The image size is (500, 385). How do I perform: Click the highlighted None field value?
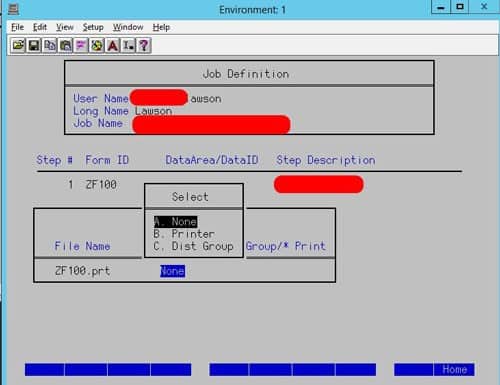pos(172,271)
